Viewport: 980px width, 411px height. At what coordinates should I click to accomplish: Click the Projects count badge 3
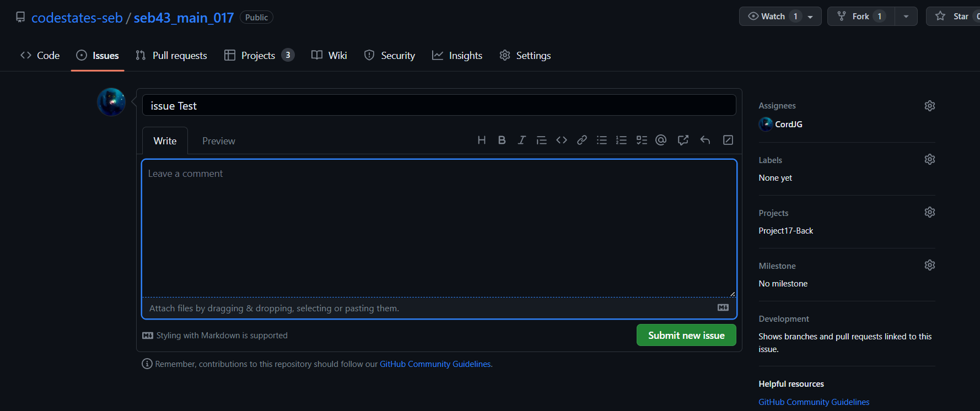(x=288, y=55)
